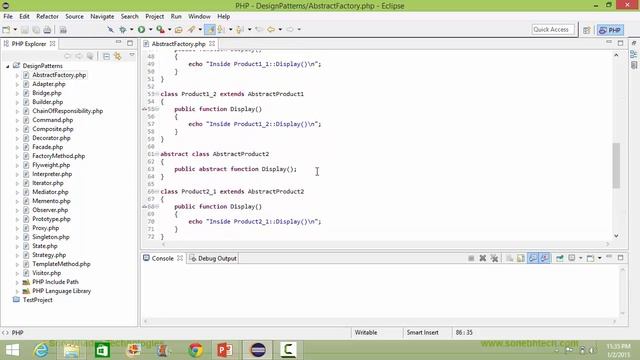
Task: Maximize the editor area
Action: tap(620, 43)
